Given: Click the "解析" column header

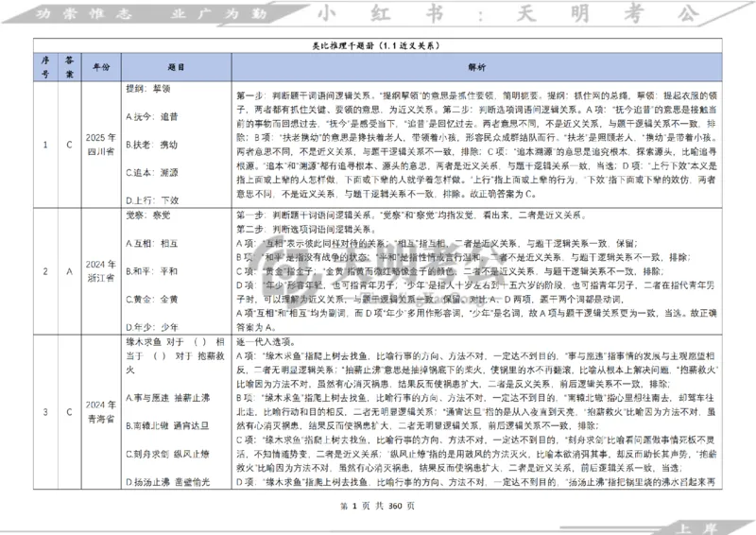Looking at the screenshot, I should [x=477, y=67].
